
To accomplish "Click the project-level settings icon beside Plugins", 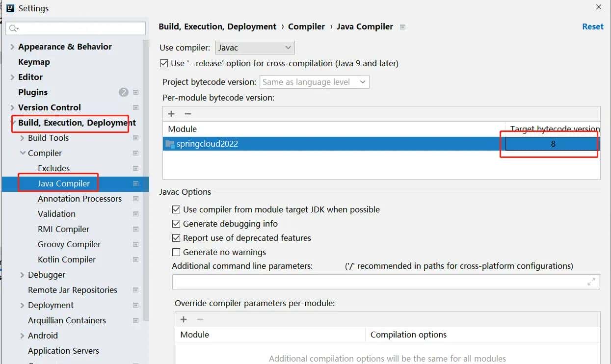I will 136,92.
